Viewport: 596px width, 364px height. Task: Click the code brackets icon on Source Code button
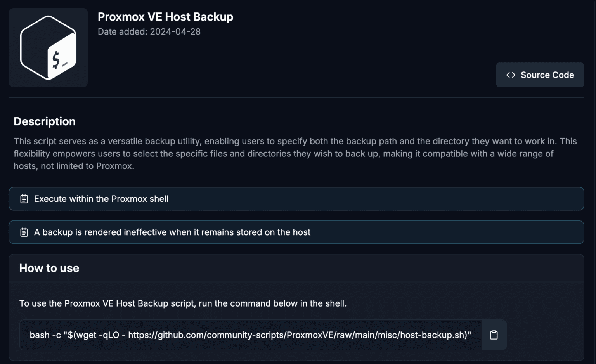point(511,75)
